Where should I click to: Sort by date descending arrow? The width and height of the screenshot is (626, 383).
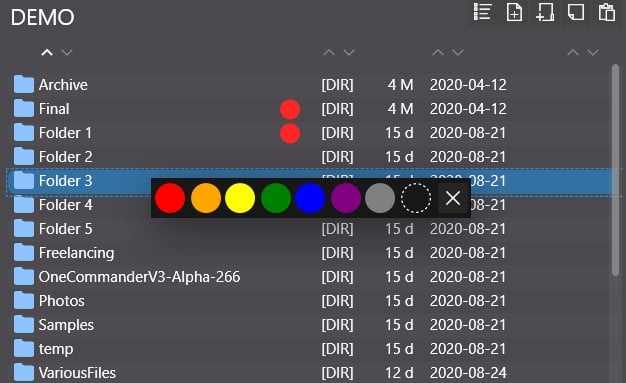pos(458,52)
